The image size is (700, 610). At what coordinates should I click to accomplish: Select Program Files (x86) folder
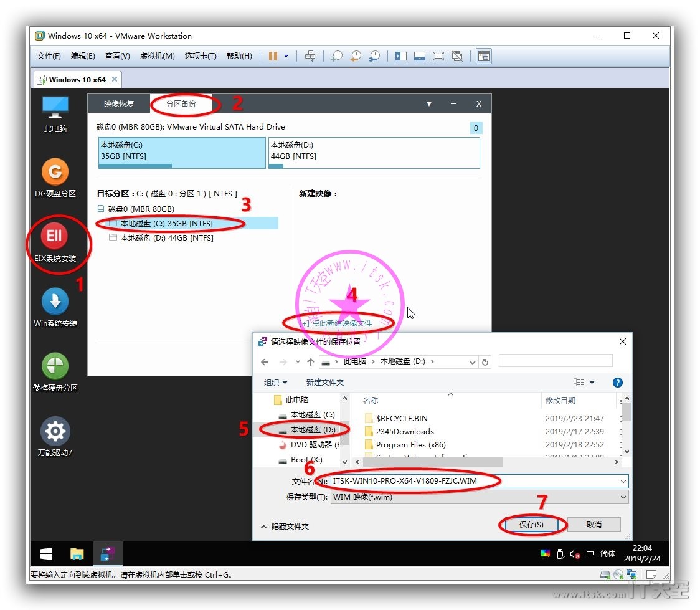tap(405, 445)
